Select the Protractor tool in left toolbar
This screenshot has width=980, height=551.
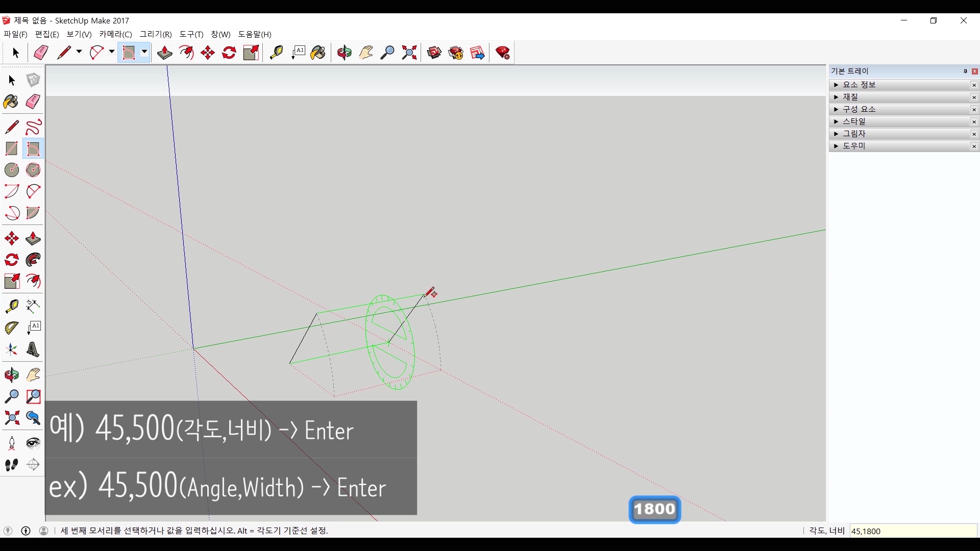tap(11, 328)
